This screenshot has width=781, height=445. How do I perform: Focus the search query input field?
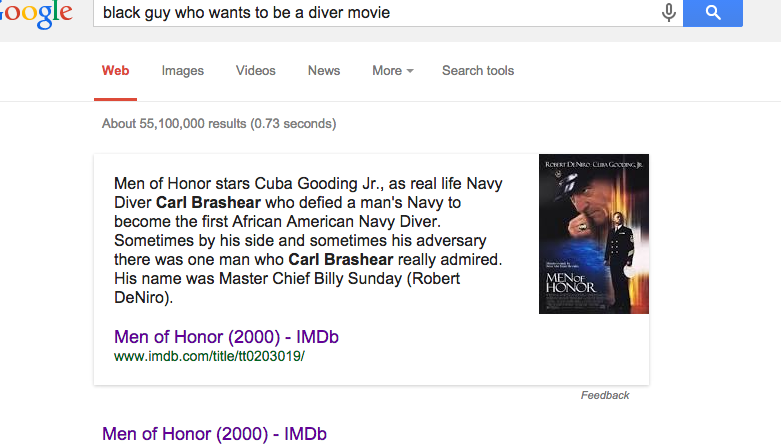[370, 13]
